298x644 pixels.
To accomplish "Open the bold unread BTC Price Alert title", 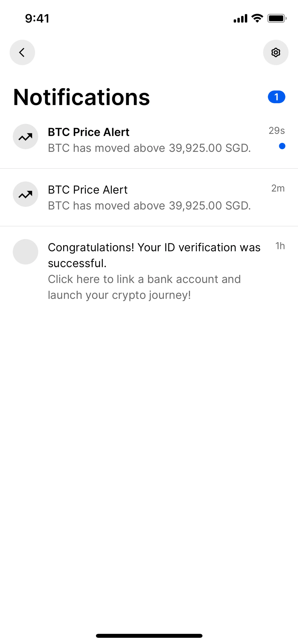I will 89,132.
